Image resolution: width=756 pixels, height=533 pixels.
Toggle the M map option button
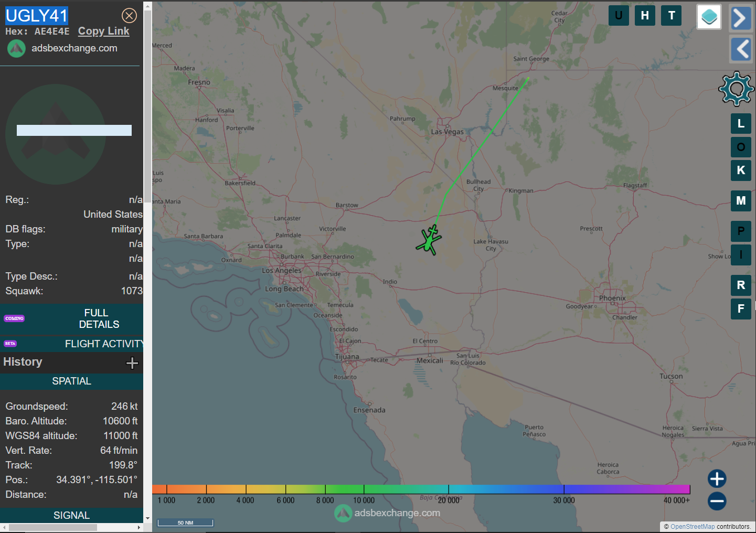[x=741, y=201]
